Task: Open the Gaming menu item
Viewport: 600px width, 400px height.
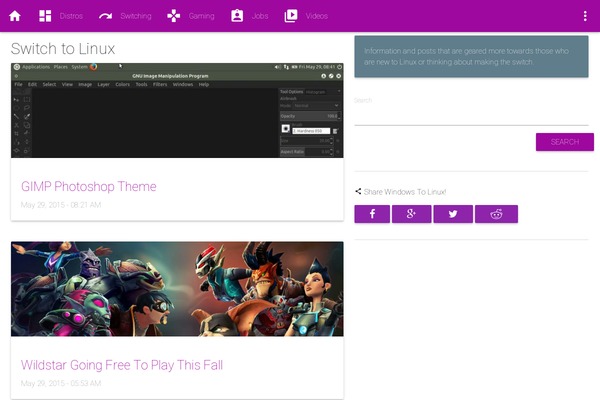Action: click(201, 16)
